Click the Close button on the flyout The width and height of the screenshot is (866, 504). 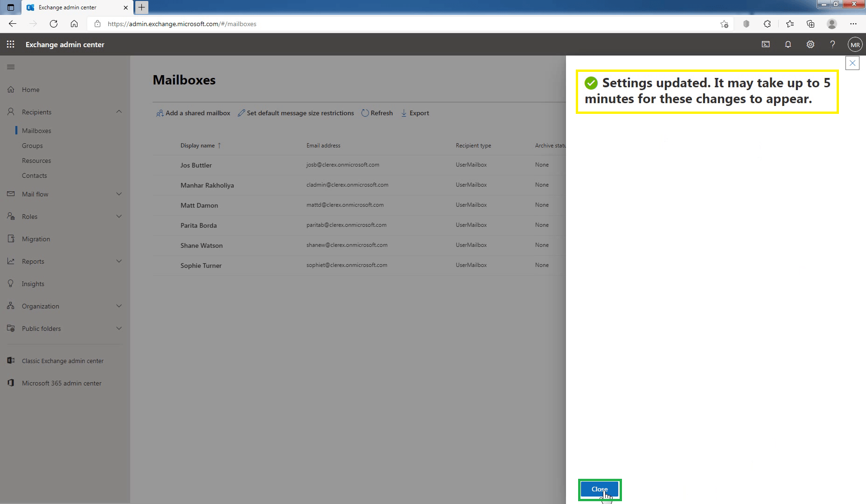point(599,489)
